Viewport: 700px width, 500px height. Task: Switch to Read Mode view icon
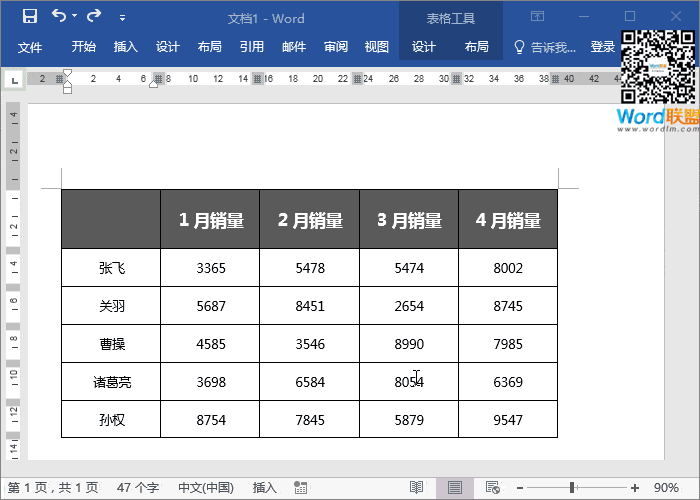[416, 488]
